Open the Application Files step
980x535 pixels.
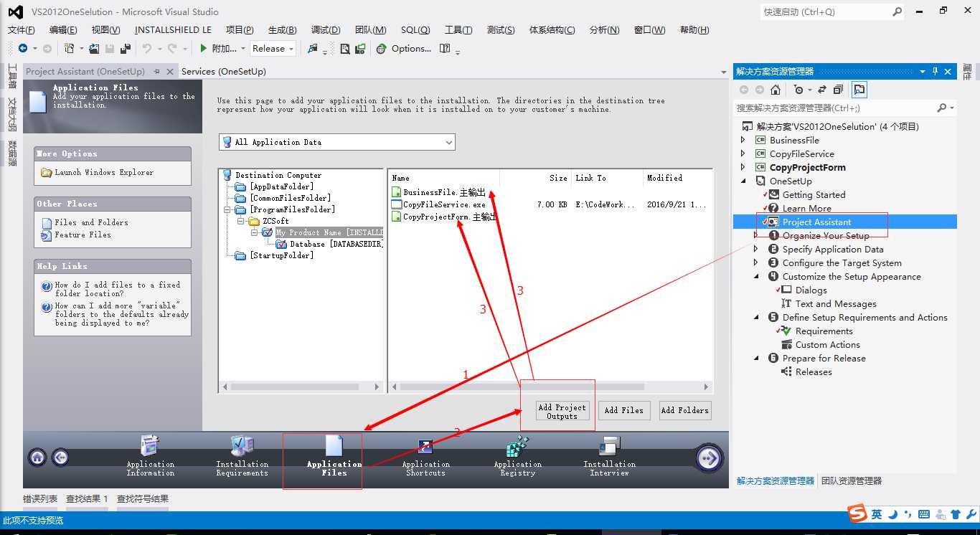click(334, 455)
